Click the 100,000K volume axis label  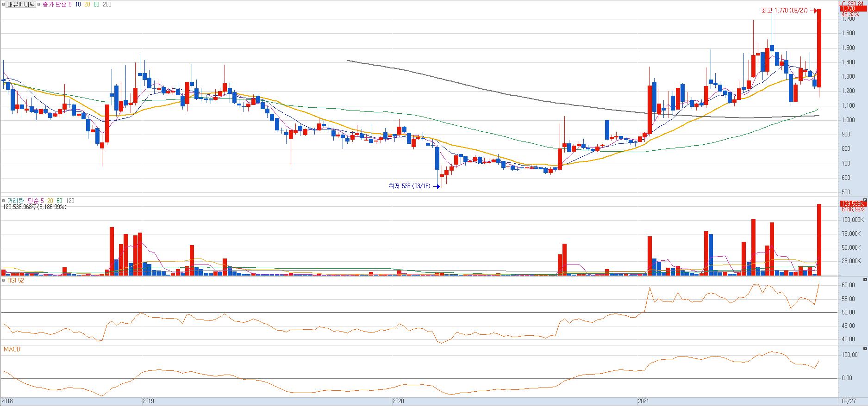[852, 220]
